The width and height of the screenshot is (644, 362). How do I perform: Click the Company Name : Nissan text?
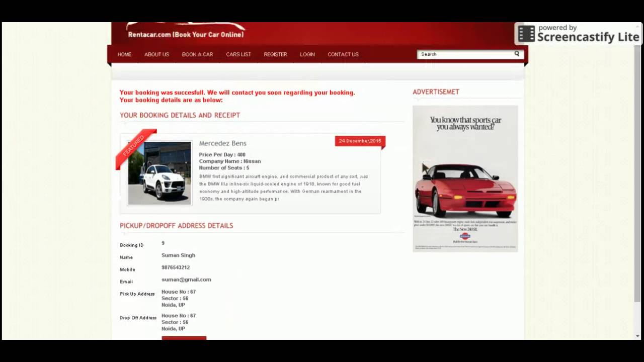click(229, 161)
